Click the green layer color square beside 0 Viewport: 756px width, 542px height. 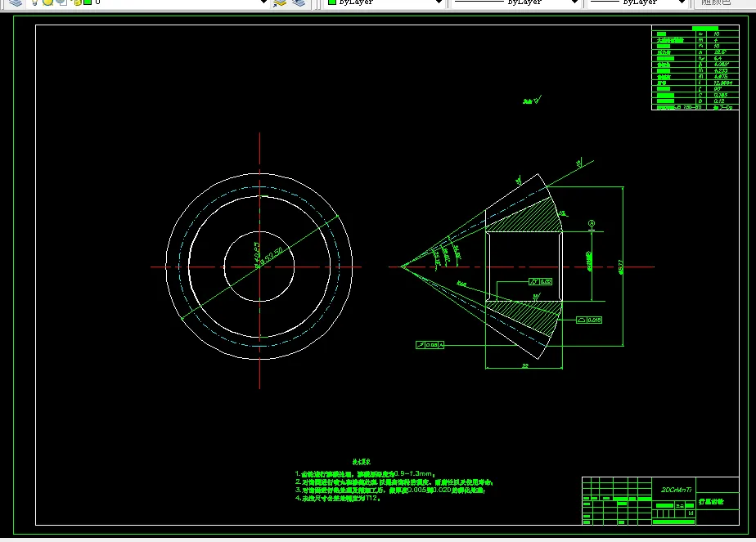click(x=88, y=2)
